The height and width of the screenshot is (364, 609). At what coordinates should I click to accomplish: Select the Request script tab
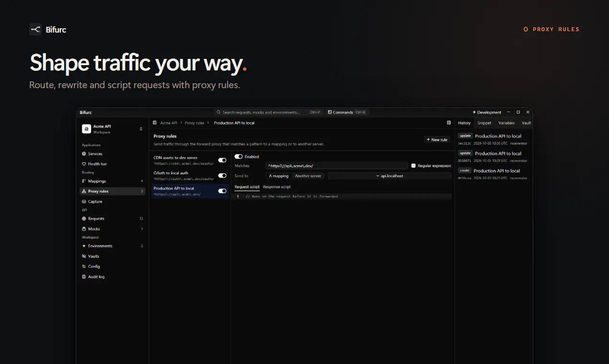pos(247,187)
